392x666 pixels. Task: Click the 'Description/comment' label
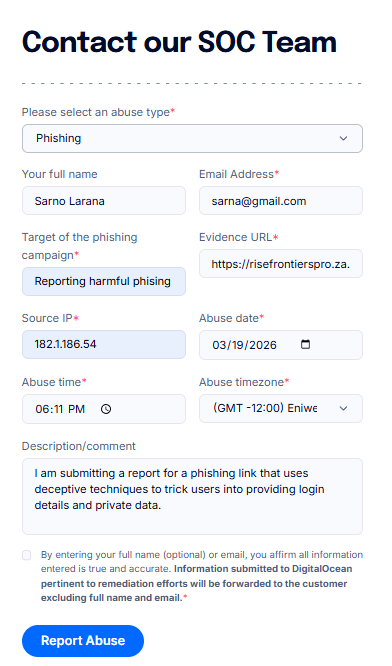pyautogui.click(x=79, y=446)
